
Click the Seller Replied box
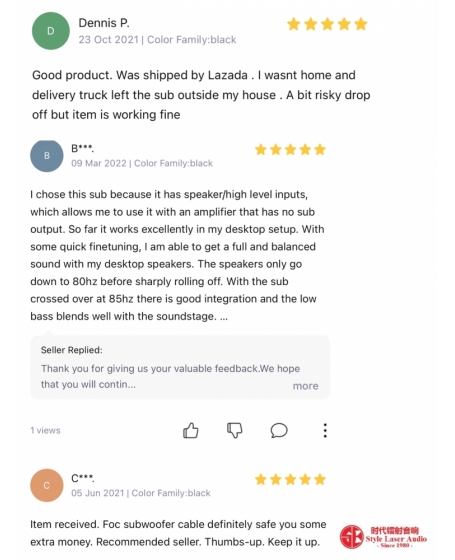180,367
